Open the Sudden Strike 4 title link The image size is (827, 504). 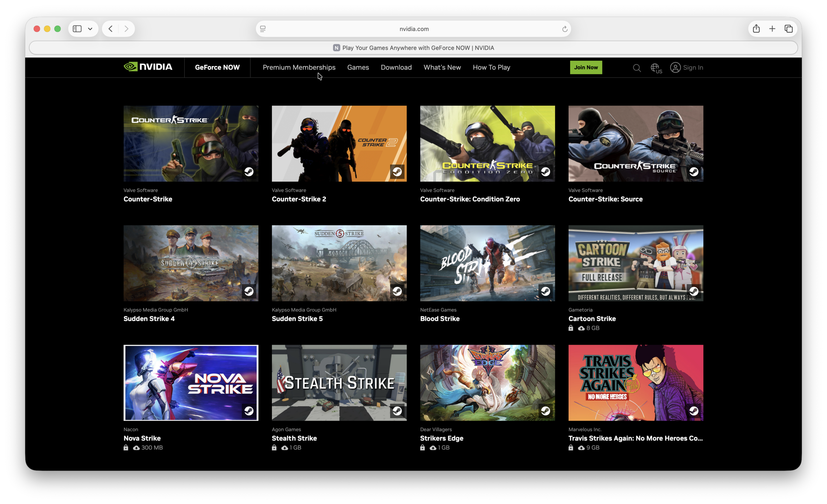coord(149,319)
